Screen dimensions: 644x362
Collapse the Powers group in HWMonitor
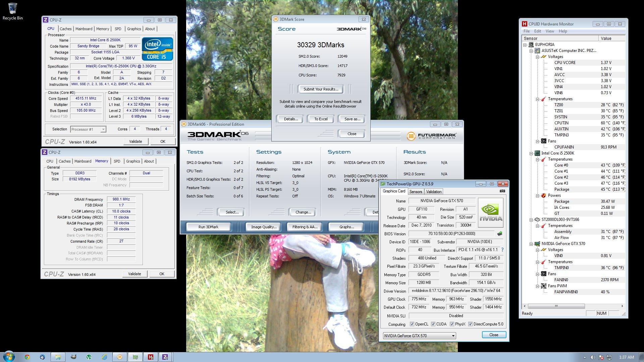coord(537,196)
